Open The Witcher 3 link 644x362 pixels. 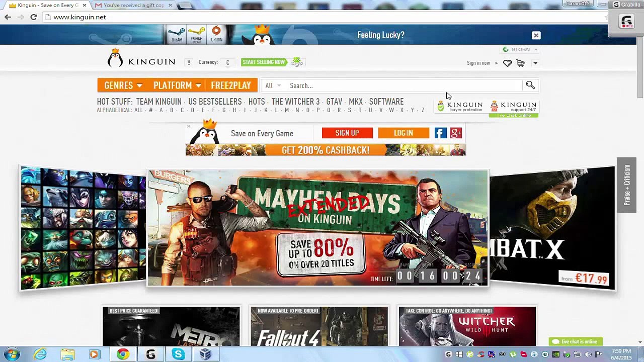tap(295, 102)
